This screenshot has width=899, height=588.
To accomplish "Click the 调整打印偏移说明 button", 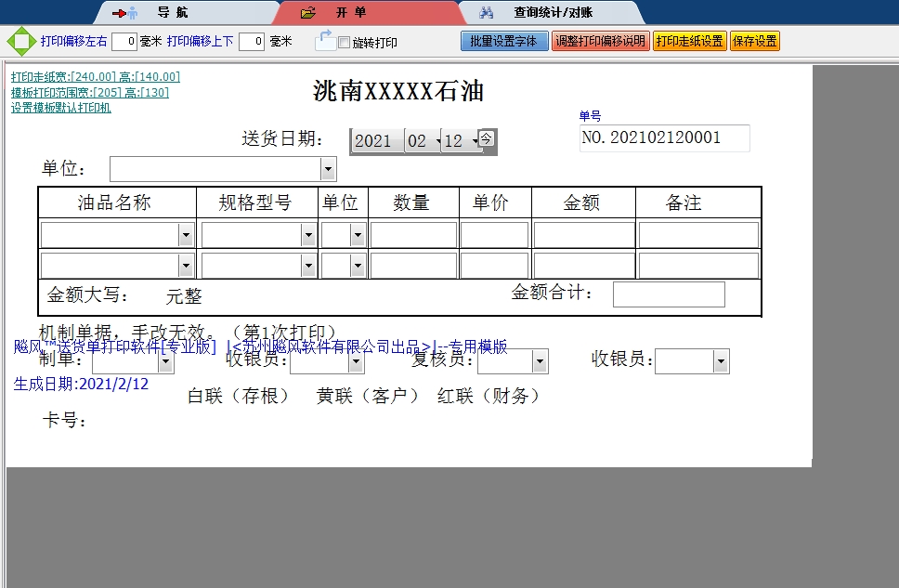I will click(600, 42).
